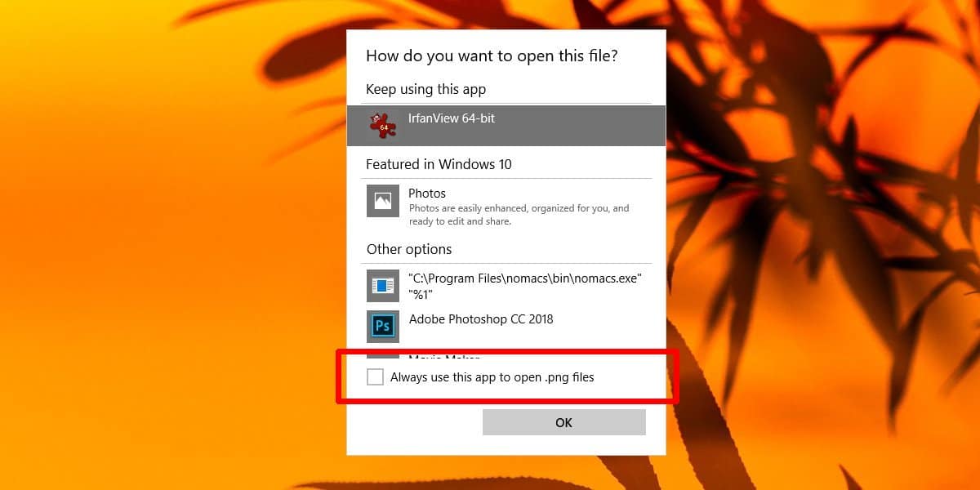This screenshot has width=980, height=490.
Task: Confirm with the OK button
Action: click(x=564, y=422)
